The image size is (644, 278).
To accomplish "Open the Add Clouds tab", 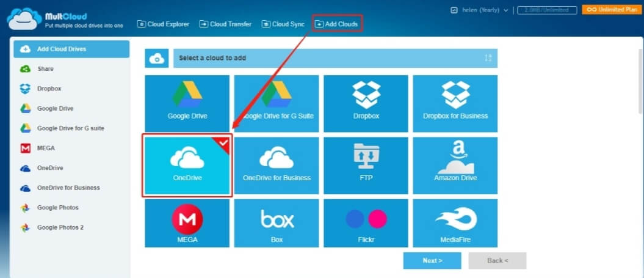I will coord(337,24).
